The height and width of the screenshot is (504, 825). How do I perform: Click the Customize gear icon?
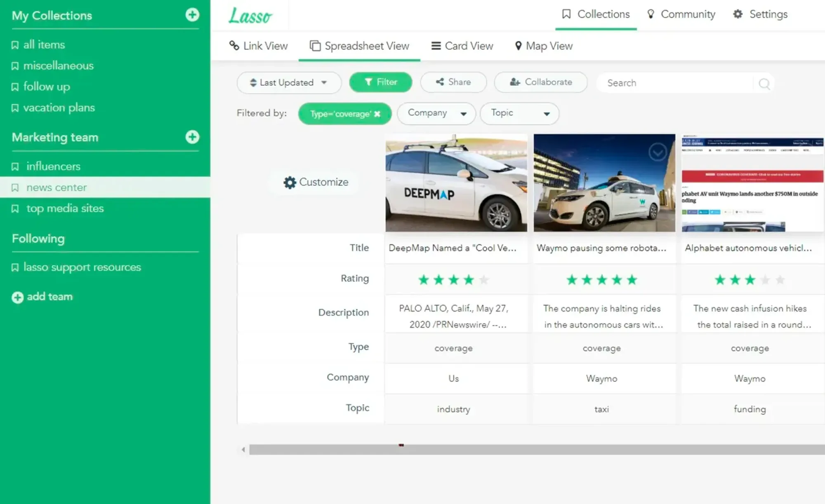pyautogui.click(x=290, y=182)
